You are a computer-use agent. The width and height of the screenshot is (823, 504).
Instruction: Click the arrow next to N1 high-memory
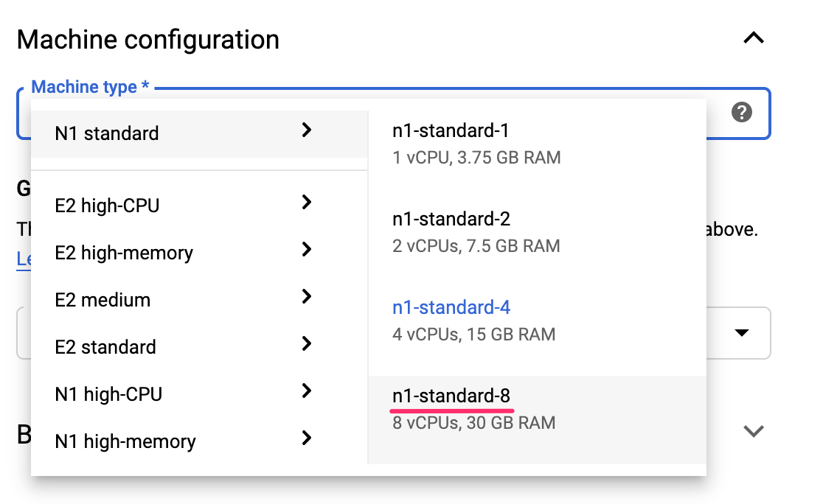pyautogui.click(x=307, y=438)
